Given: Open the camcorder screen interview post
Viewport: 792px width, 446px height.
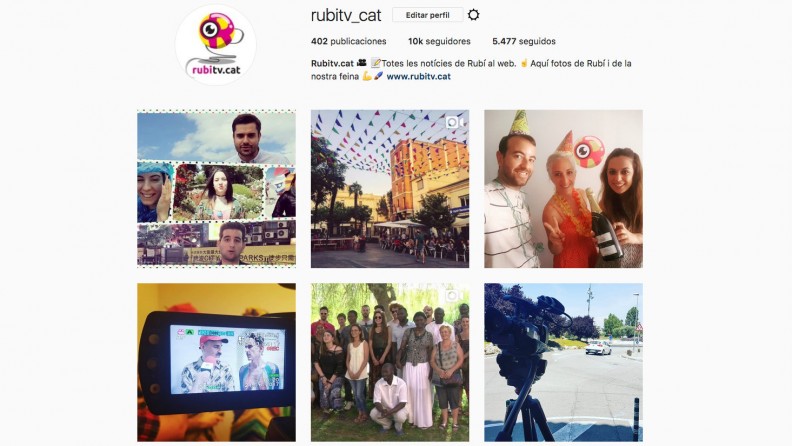Looking at the screenshot, I should pos(216,362).
